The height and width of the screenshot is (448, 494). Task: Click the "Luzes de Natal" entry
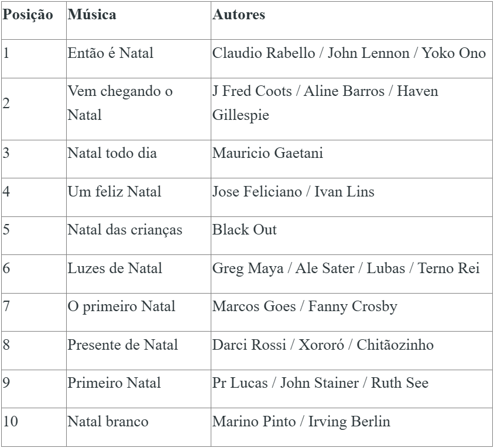[x=115, y=268]
